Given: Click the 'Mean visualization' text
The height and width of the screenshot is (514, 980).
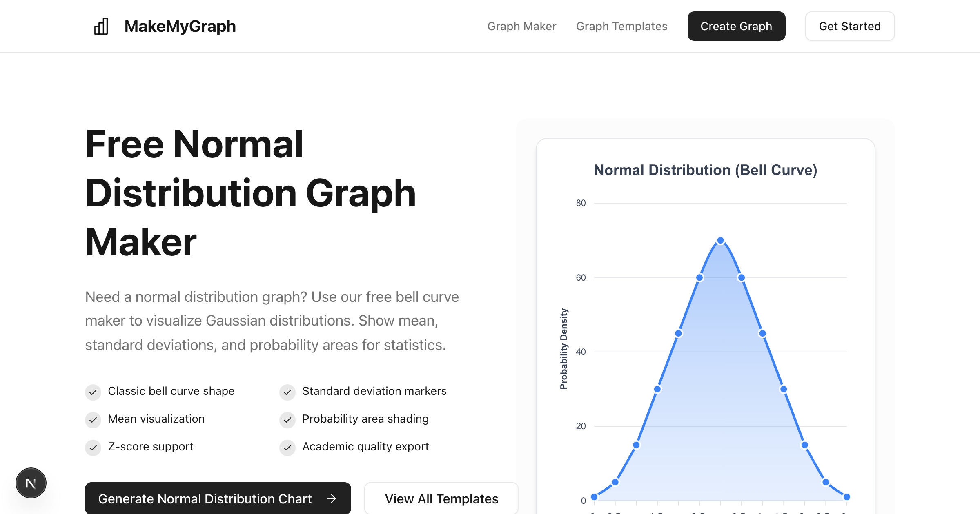Looking at the screenshot, I should [x=156, y=419].
